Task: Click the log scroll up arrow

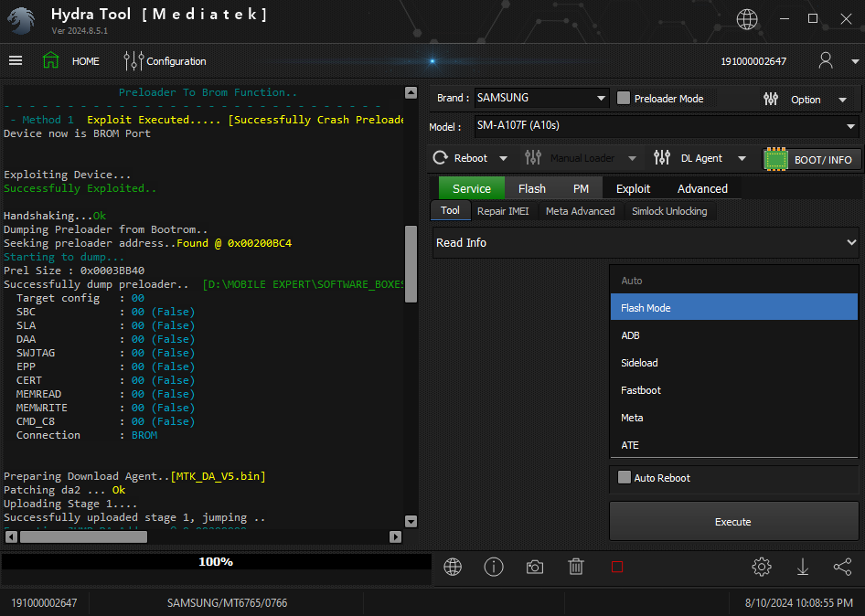Action: pos(411,92)
